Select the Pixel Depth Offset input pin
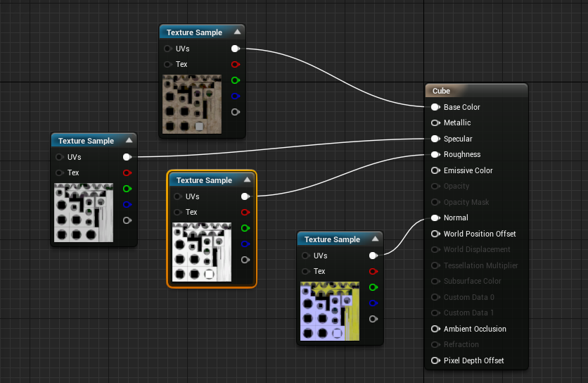Viewport: 588px width, 383px height. [x=435, y=360]
